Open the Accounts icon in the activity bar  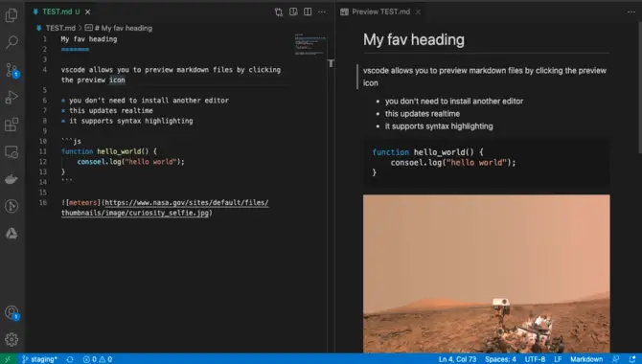(11, 313)
